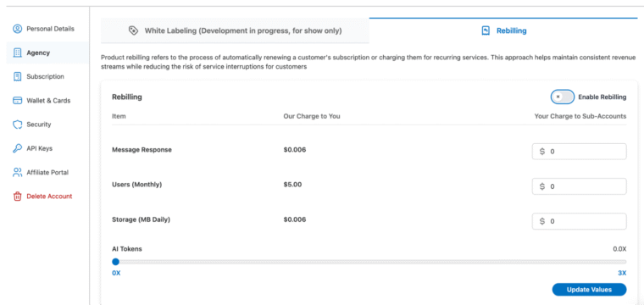Click the White Labeling tag icon
The image size is (644, 305).
pos(133,30)
